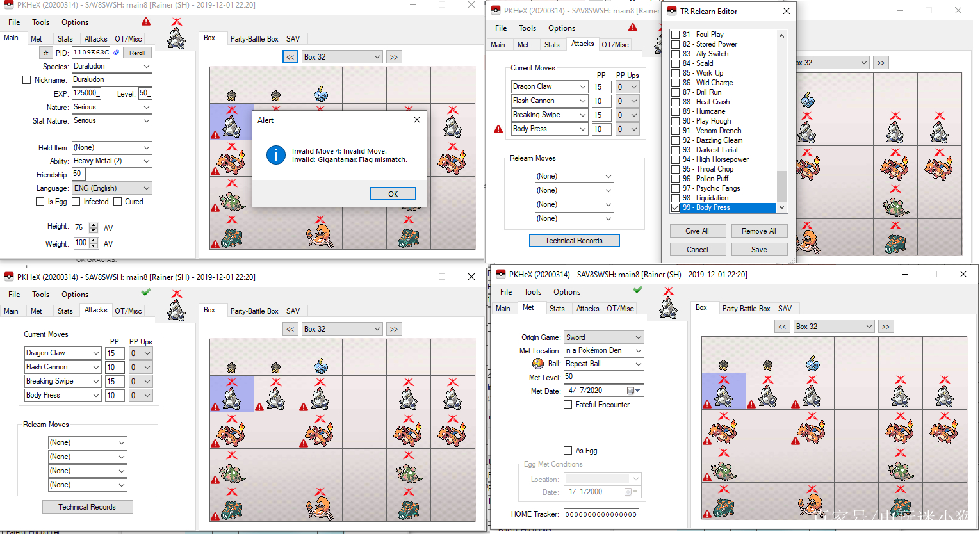Tick the Infected checkbox

click(x=76, y=202)
